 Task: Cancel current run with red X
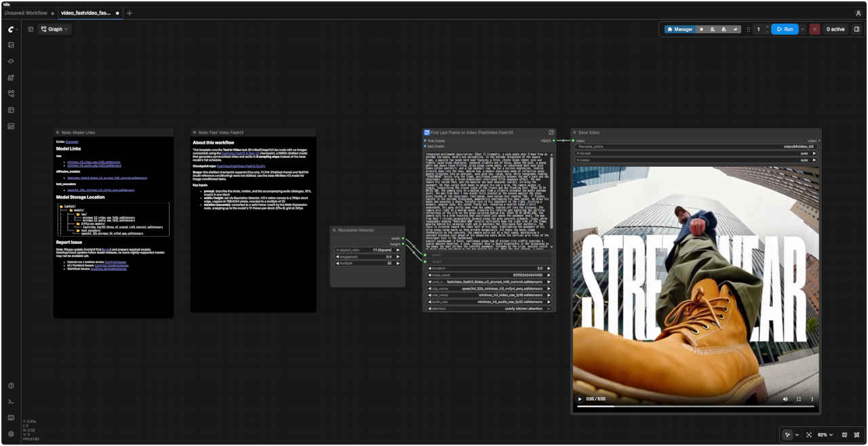[x=814, y=29]
